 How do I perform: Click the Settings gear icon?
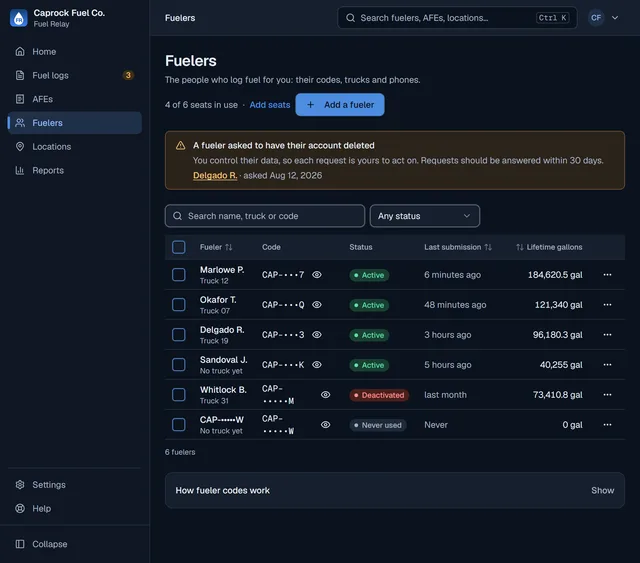20,485
